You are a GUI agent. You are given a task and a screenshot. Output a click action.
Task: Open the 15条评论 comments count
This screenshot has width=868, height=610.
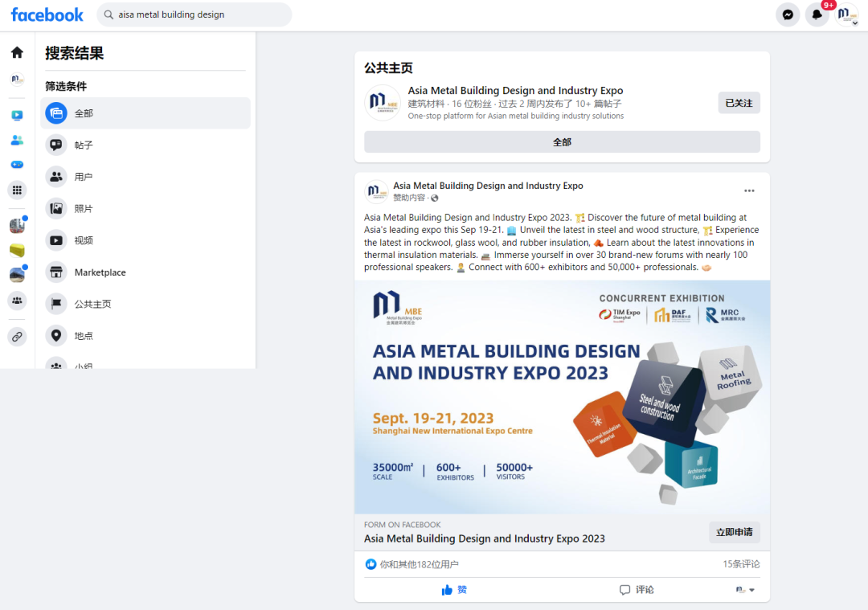(x=741, y=564)
